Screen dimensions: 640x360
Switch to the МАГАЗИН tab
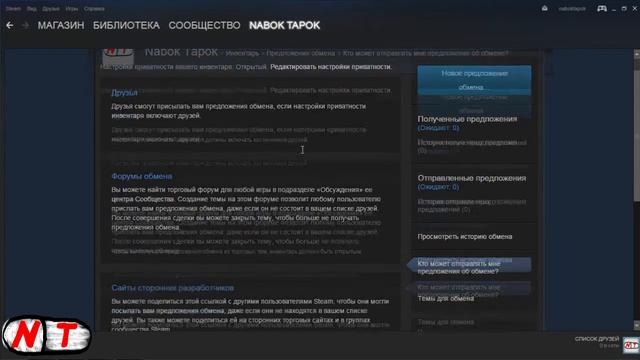point(61,25)
